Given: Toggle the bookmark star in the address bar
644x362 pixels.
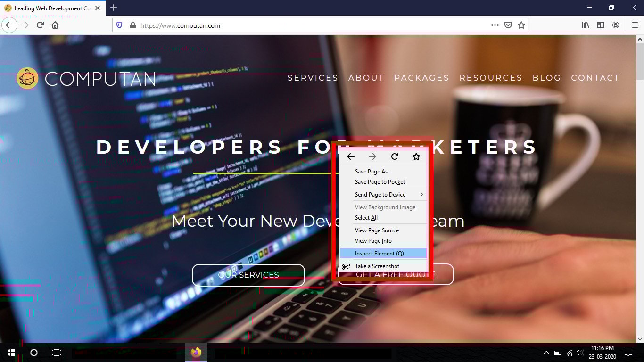Looking at the screenshot, I should pyautogui.click(x=521, y=25).
